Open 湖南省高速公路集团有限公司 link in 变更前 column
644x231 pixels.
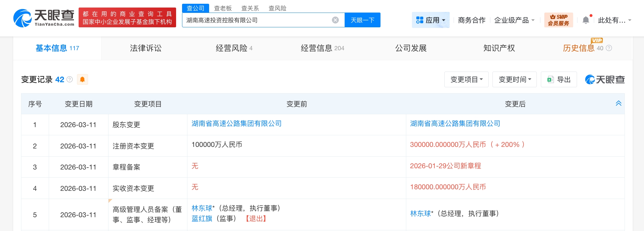click(x=236, y=124)
